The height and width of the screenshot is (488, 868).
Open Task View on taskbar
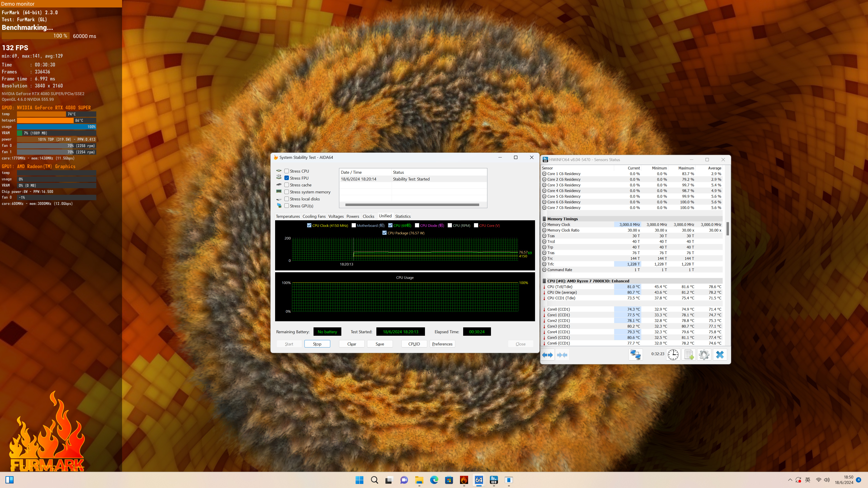tap(389, 480)
